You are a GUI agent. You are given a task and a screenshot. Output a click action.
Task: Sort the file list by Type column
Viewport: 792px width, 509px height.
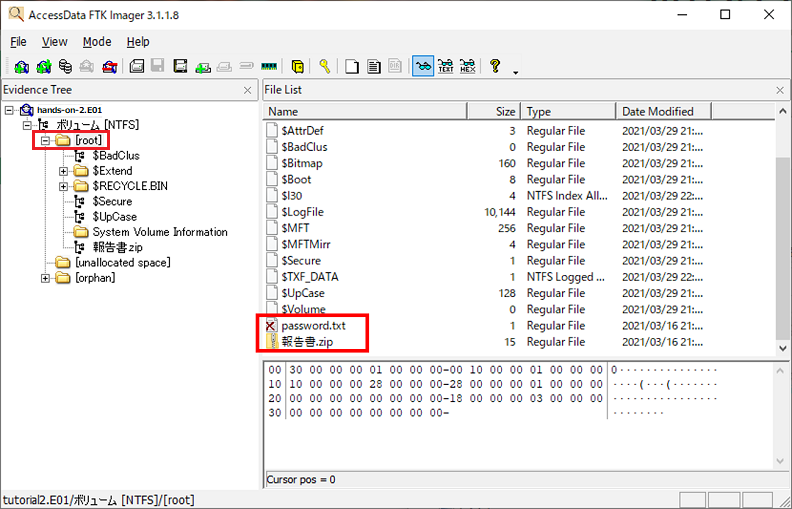(568, 112)
